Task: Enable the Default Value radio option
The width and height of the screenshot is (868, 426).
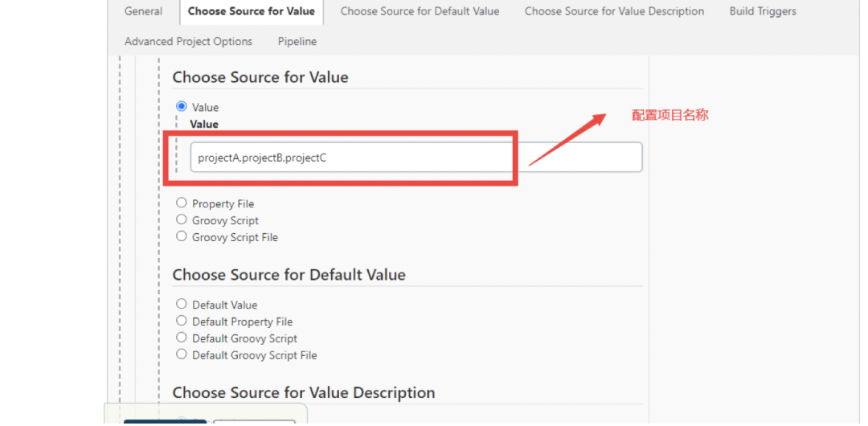Action: click(x=182, y=304)
